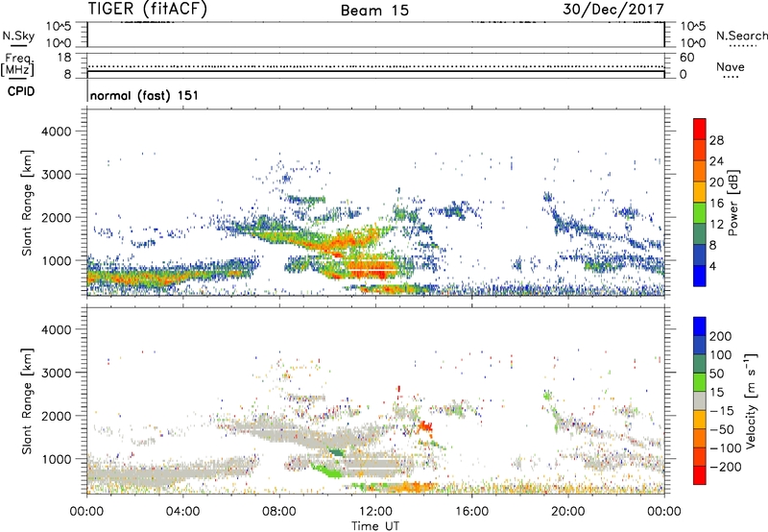
Task: Click the 08:00 time tick label
Action: 278,512
